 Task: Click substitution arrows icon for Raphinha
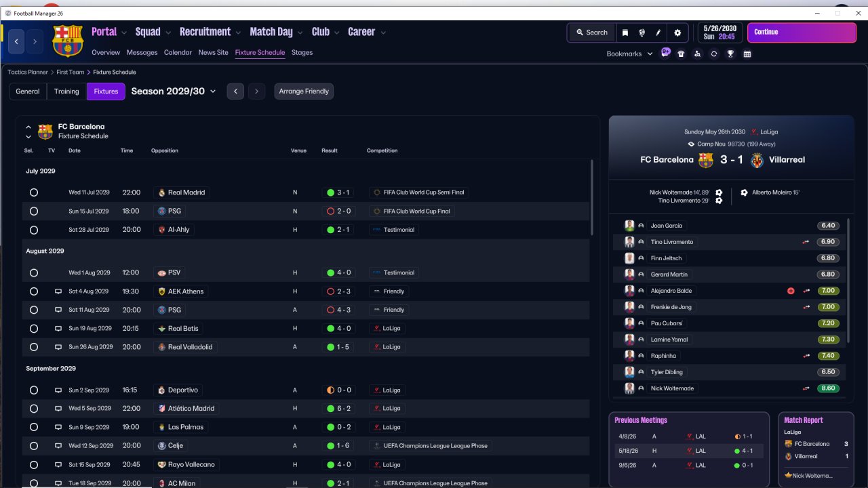pyautogui.click(x=806, y=356)
